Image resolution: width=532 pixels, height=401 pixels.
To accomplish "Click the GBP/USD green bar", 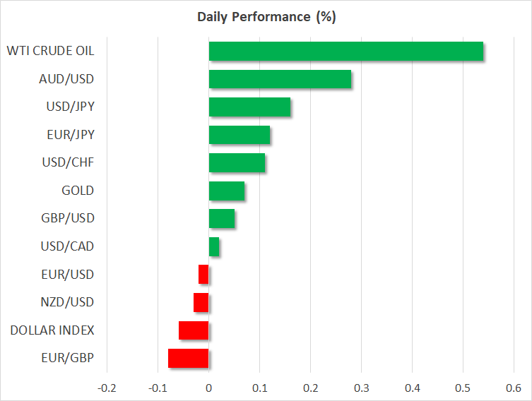I will point(222,219).
